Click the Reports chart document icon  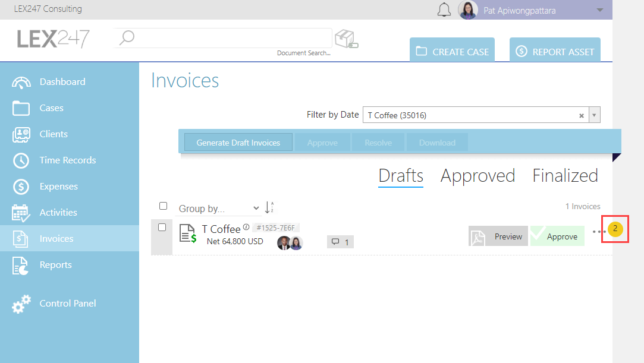[x=21, y=266]
